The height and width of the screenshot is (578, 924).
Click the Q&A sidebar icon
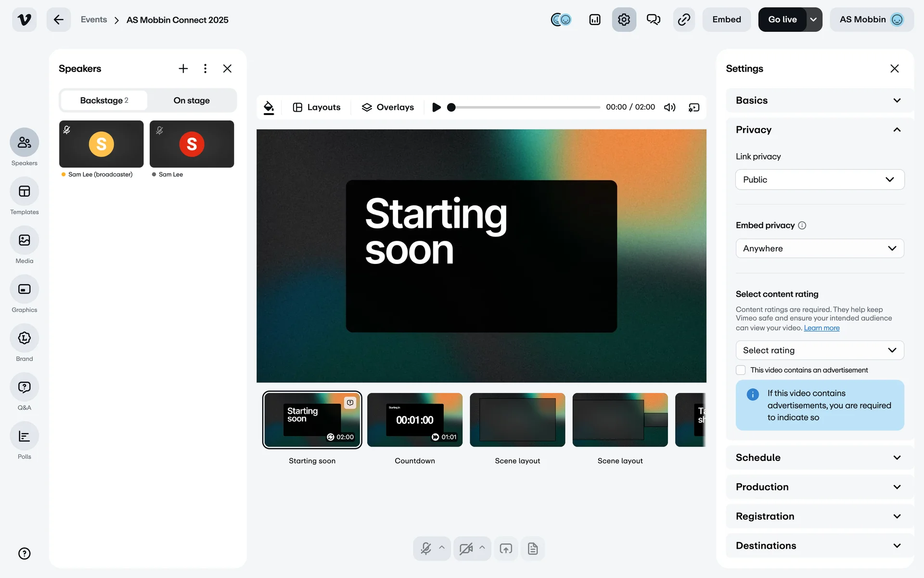coord(24,387)
